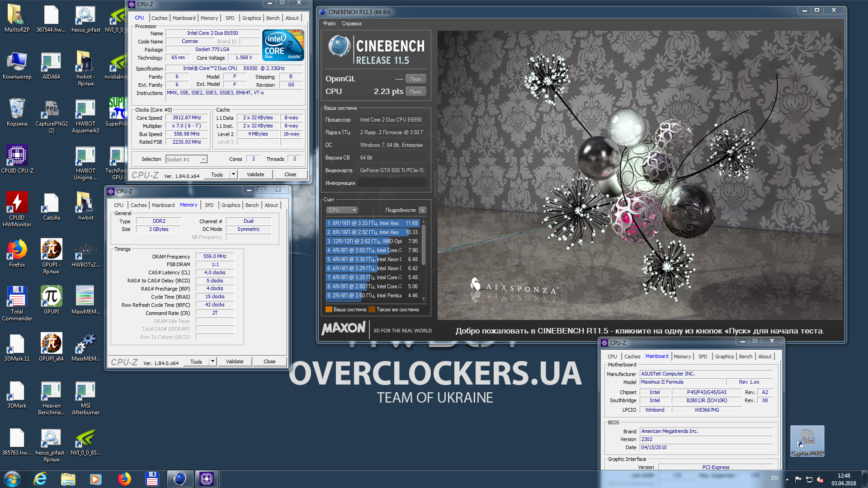Screen dimensions: 868x488
Task: Select ranking row 1 Intel Xeon 11.69
Action: pyautogui.click(x=373, y=223)
